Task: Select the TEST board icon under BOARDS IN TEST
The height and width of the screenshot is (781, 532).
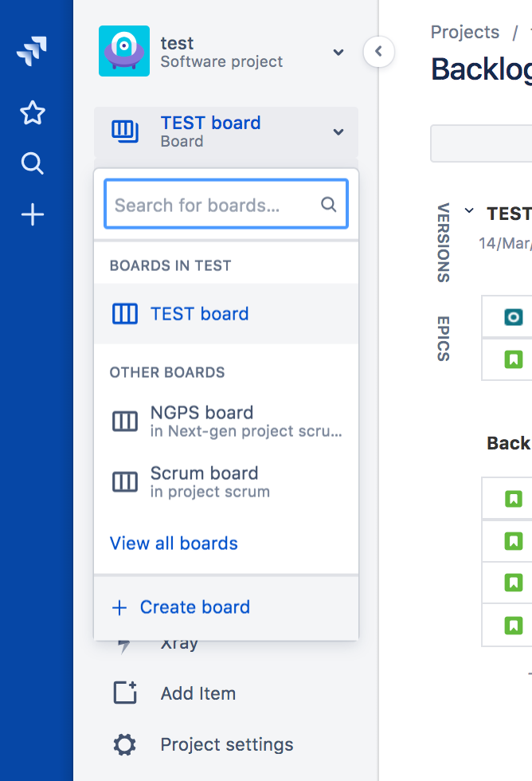Action: point(126,313)
